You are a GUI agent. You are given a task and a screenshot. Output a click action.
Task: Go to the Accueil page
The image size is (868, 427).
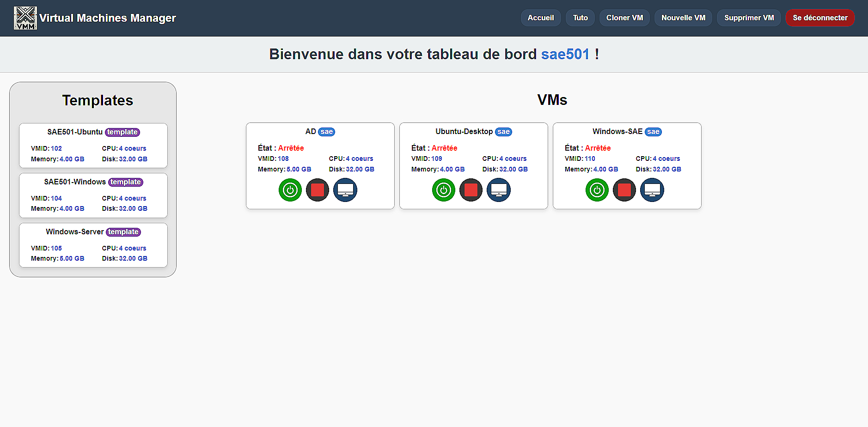541,18
